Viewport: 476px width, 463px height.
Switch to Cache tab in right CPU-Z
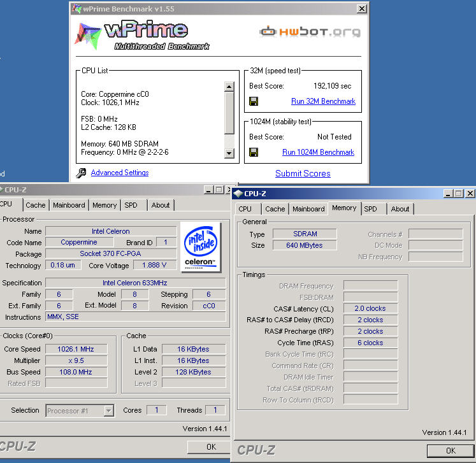pyautogui.click(x=275, y=209)
